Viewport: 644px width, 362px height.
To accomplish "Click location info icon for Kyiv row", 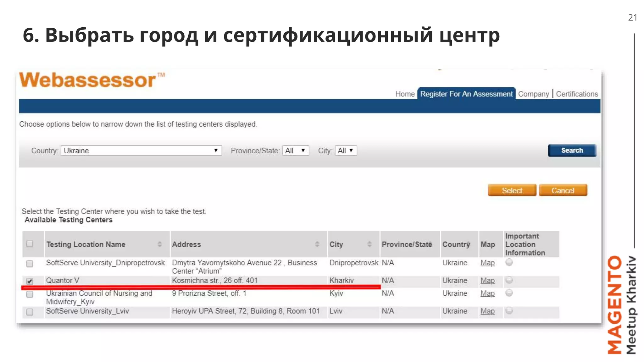I will (509, 293).
